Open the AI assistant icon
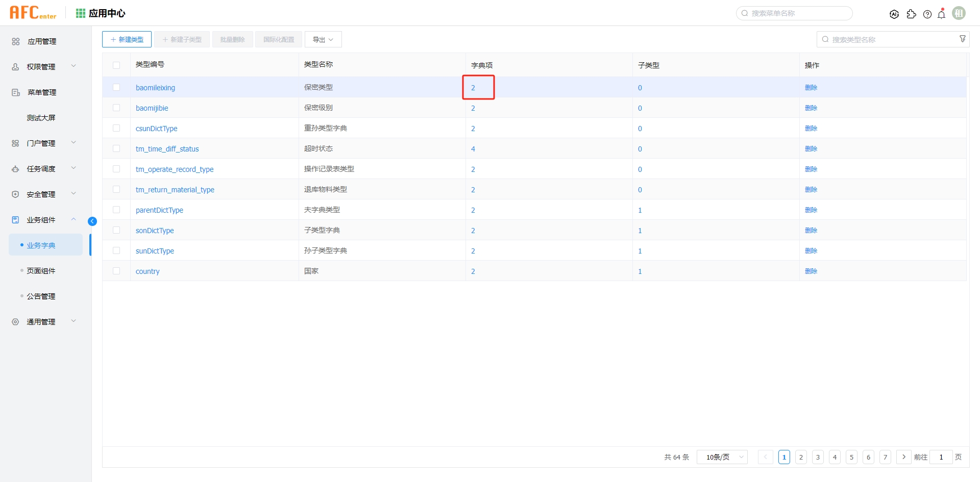The height and width of the screenshot is (482, 980). click(894, 14)
